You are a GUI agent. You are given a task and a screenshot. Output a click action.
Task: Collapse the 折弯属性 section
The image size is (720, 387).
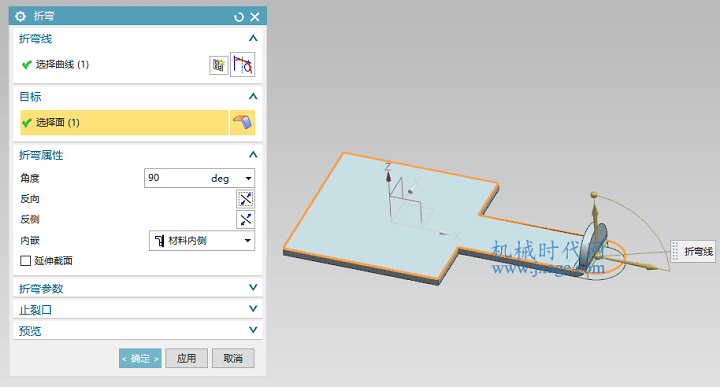pyautogui.click(x=253, y=155)
